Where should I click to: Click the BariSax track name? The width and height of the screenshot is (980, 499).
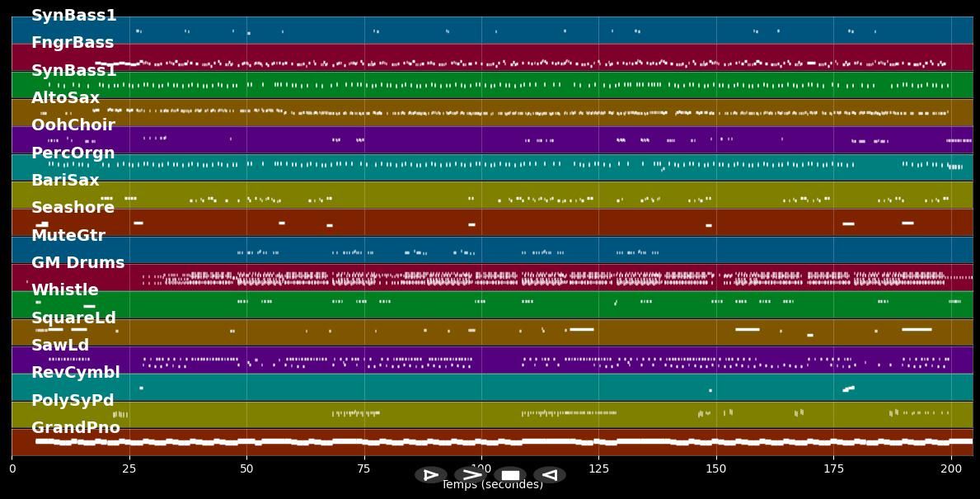(65, 181)
